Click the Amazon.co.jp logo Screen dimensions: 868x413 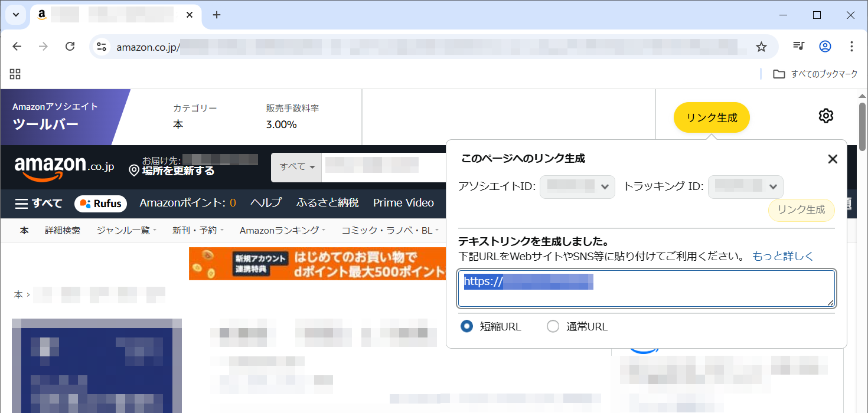(x=64, y=168)
